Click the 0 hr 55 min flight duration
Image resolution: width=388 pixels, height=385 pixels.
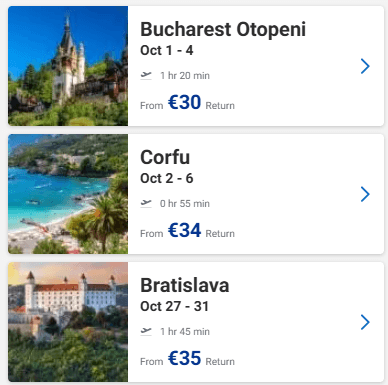pyautogui.click(x=185, y=204)
